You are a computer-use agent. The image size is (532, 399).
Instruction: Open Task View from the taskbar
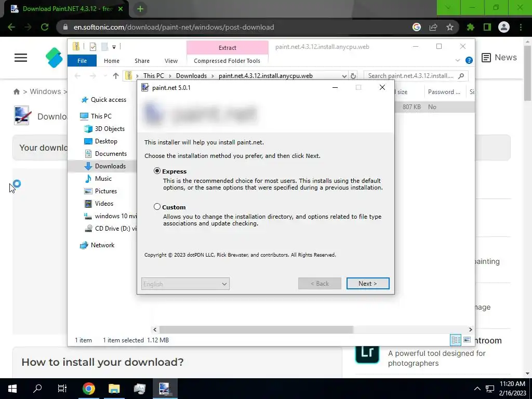pos(62,389)
